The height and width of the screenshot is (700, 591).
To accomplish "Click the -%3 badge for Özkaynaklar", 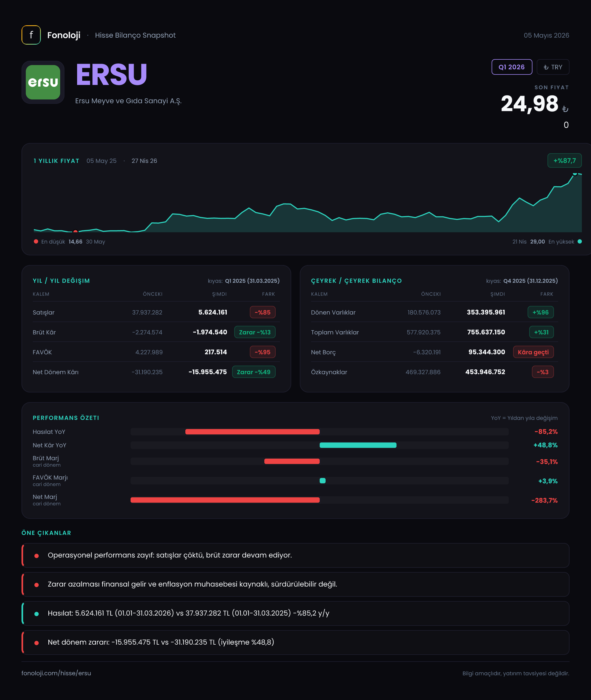I will coord(543,372).
